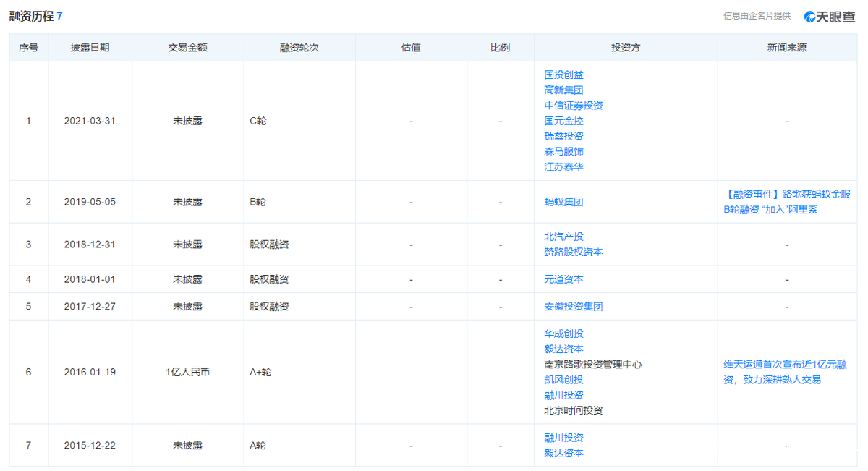Click the 估值 column header
The height and width of the screenshot is (471, 868).
pos(411,48)
